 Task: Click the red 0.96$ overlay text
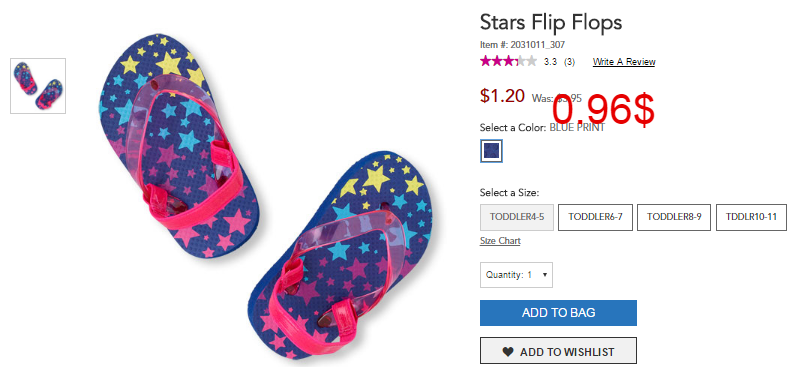tap(603, 111)
